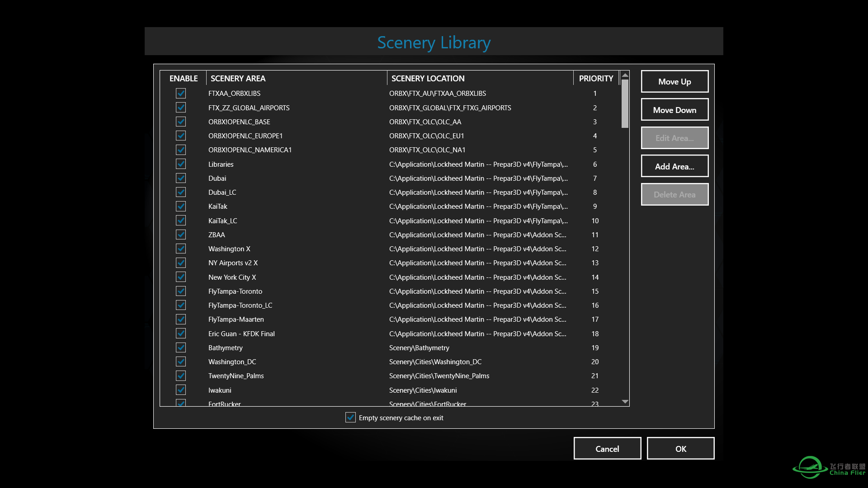
Task: Click priority value 11 for ZBAA
Action: (595, 235)
